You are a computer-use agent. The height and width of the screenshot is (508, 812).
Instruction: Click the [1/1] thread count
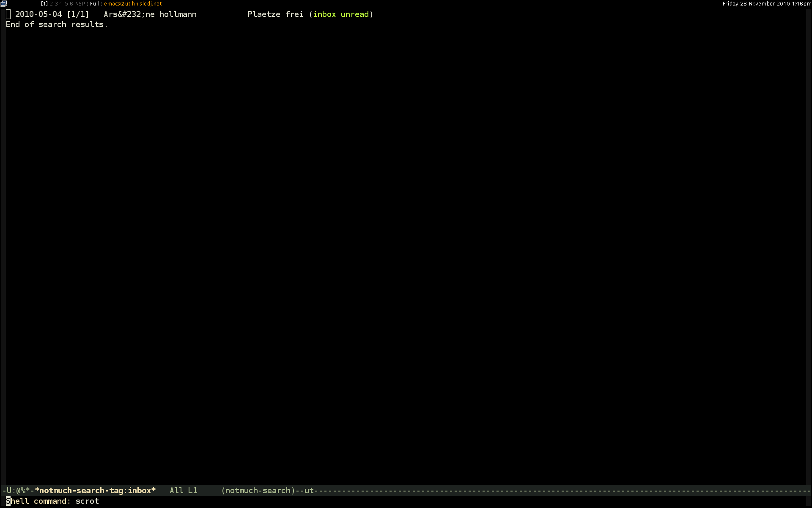78,14
